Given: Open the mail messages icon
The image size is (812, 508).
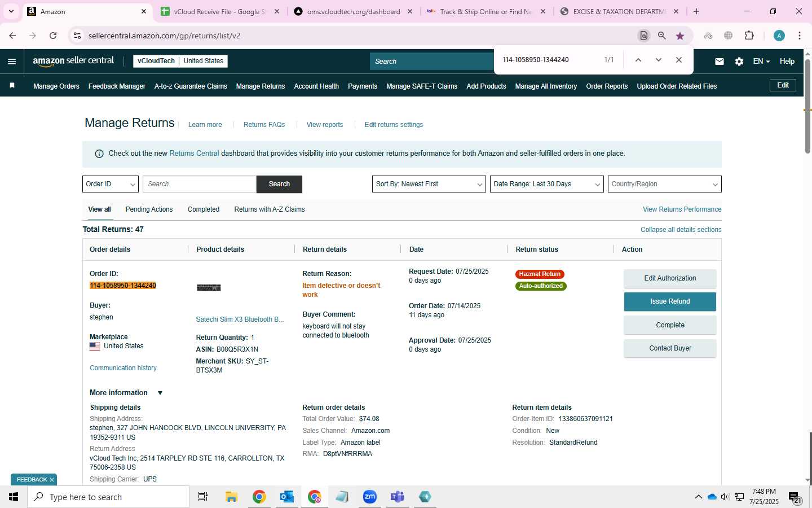Looking at the screenshot, I should coord(719,62).
